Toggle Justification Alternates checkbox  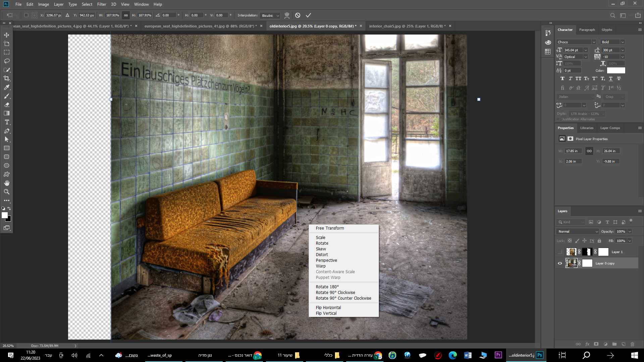tap(558, 119)
